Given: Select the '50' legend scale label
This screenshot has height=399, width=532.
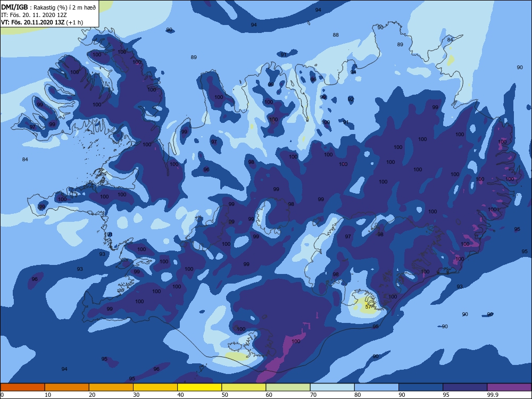Looking at the screenshot, I should pyautogui.click(x=225, y=395).
